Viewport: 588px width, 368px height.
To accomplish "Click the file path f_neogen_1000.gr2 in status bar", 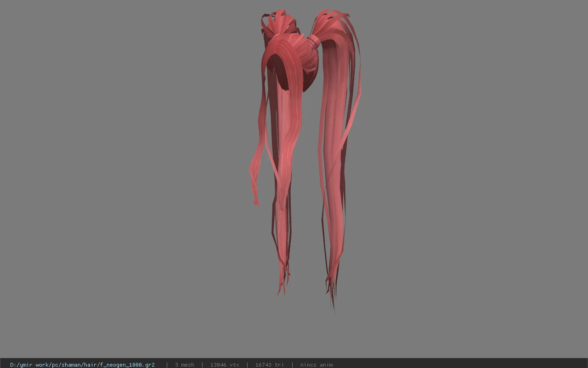I will tap(82, 365).
